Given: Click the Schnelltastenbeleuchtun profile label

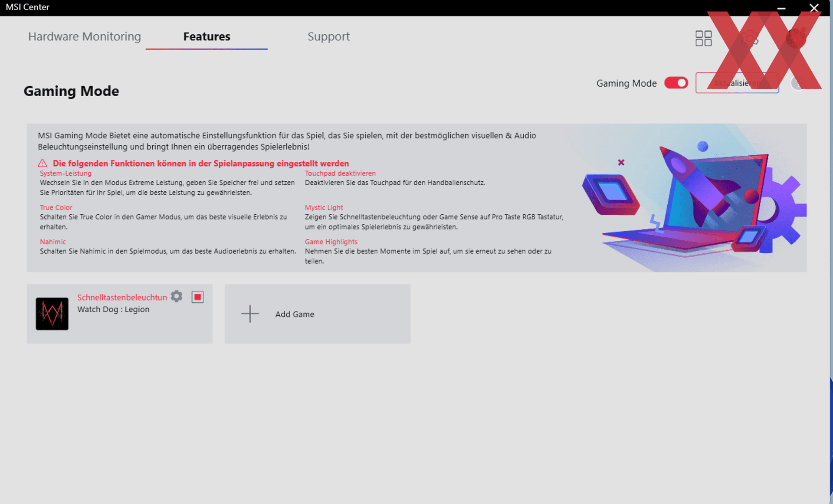Looking at the screenshot, I should pyautogui.click(x=122, y=297).
